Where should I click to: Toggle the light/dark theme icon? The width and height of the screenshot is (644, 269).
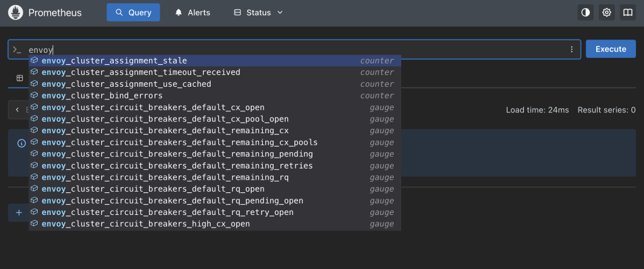(586, 13)
